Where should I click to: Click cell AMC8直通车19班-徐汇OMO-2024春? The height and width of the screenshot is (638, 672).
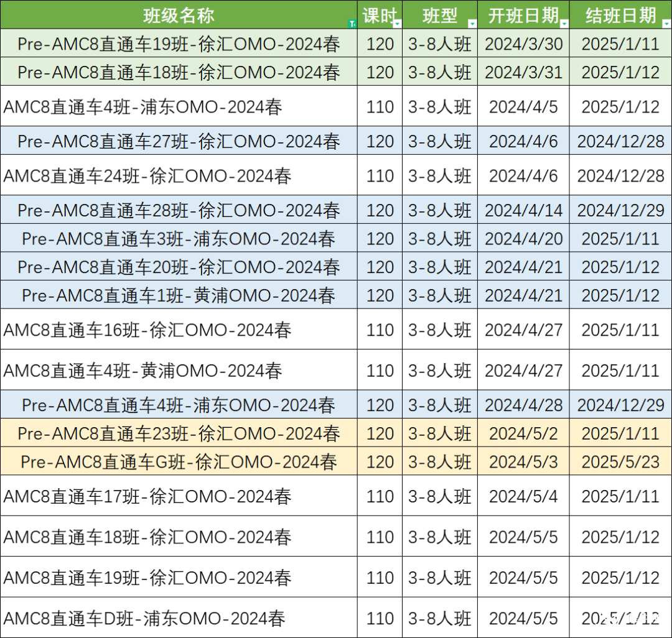click(179, 577)
